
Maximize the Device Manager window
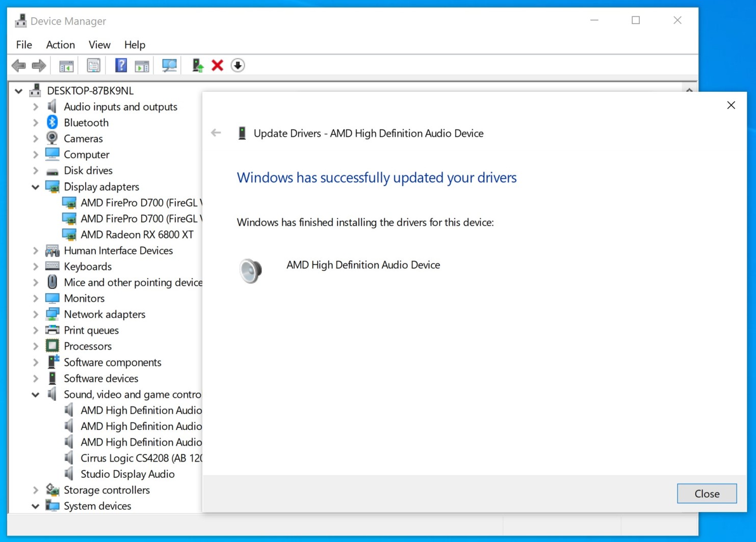tap(636, 20)
